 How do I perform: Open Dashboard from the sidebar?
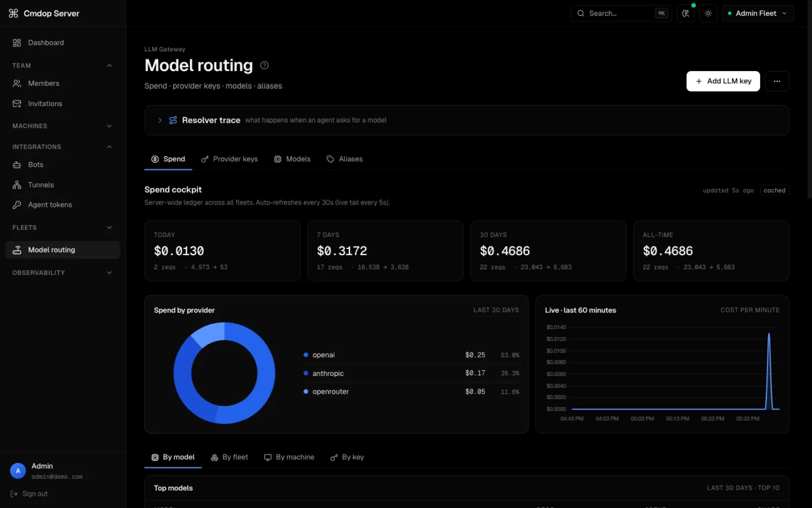pos(63,43)
